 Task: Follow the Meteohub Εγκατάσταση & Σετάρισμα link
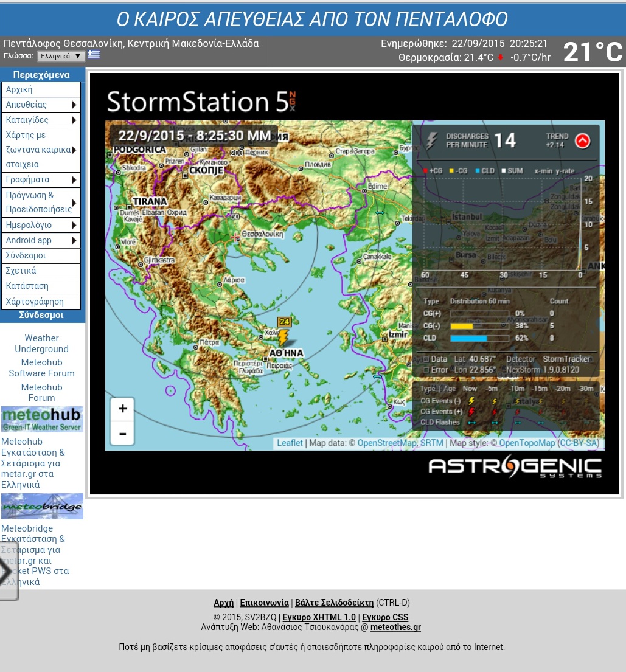[x=33, y=463]
